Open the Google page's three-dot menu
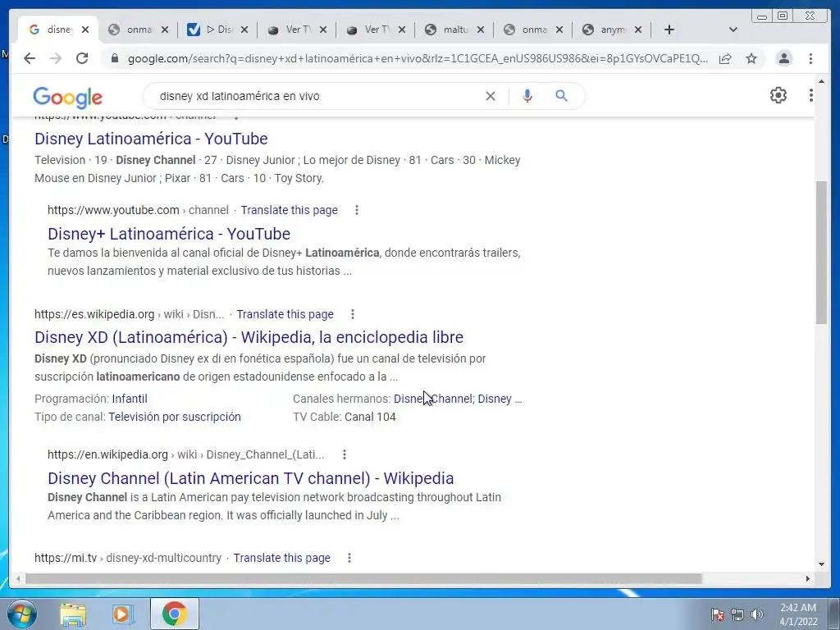Image resolution: width=840 pixels, height=630 pixels. [811, 95]
